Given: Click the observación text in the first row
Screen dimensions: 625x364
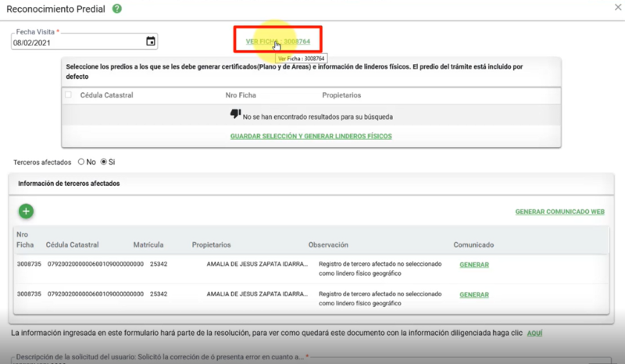Looking at the screenshot, I should tap(380, 269).
